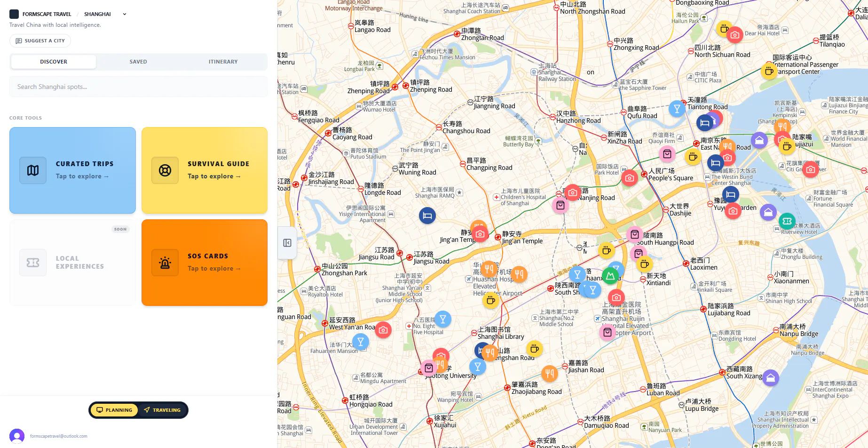Click the camera marker near Citi Group tower
The image size is (868, 448).
[x=811, y=169]
